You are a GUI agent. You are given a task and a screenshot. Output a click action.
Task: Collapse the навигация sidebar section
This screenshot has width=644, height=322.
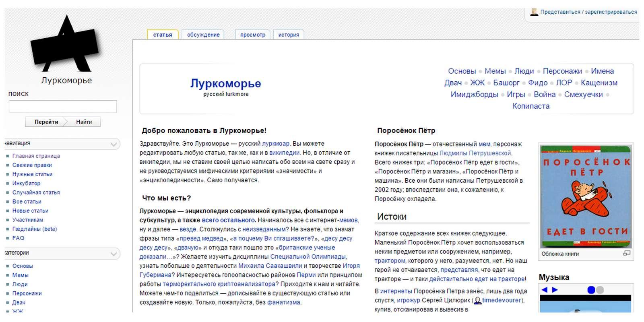pos(114,144)
